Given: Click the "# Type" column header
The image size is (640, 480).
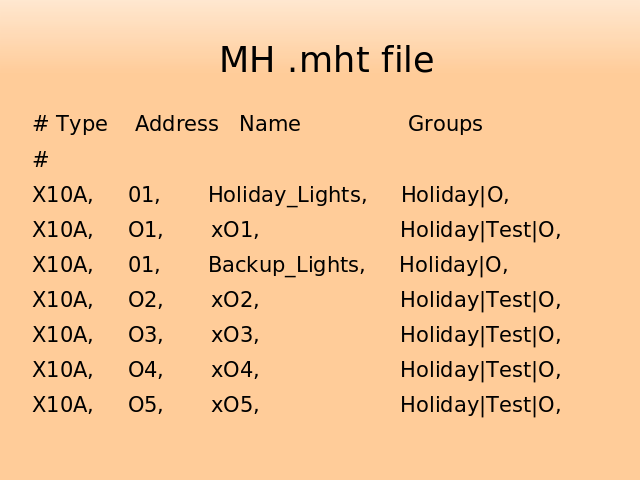Looking at the screenshot, I should pos(70,125).
